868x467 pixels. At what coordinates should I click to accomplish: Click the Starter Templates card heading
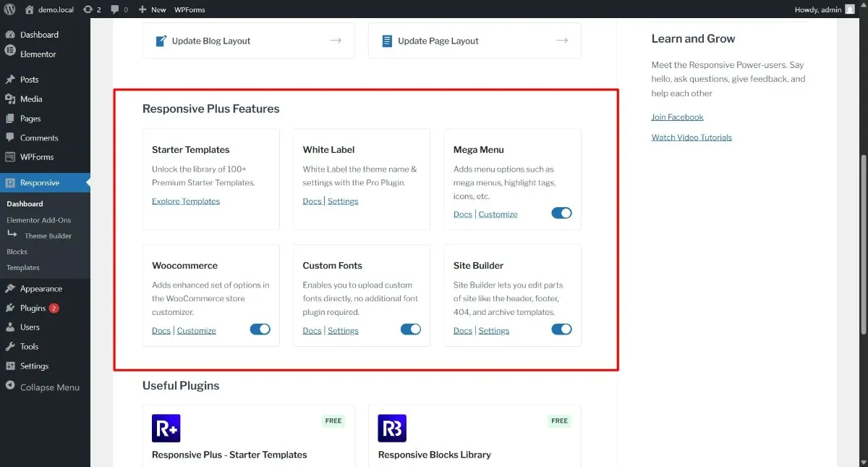point(191,150)
